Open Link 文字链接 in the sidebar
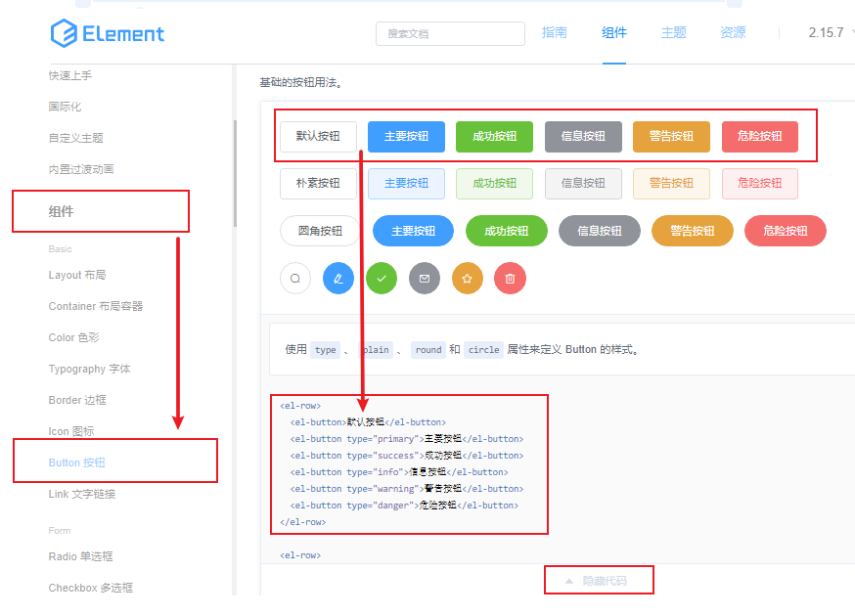 point(82,494)
